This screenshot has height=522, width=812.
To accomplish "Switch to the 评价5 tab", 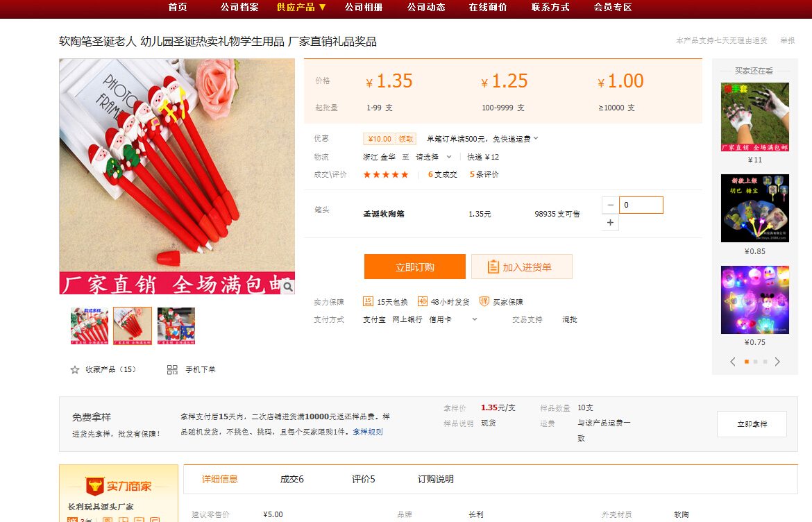I will click(363, 479).
